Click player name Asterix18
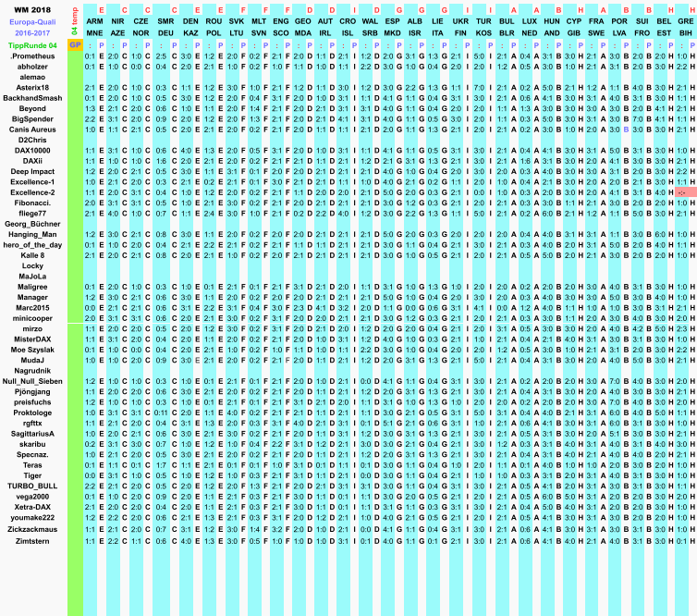Viewport: 697px width, 616px height. tap(33, 87)
